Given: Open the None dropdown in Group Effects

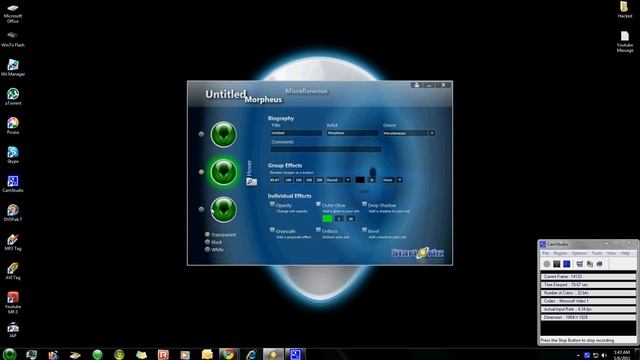Looking at the screenshot, I should pos(400,180).
